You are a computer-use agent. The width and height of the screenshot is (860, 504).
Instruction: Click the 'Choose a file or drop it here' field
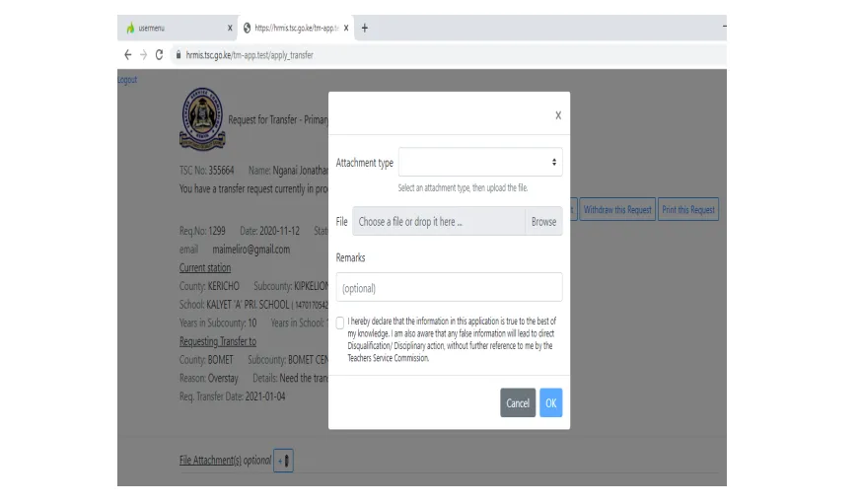click(x=439, y=222)
